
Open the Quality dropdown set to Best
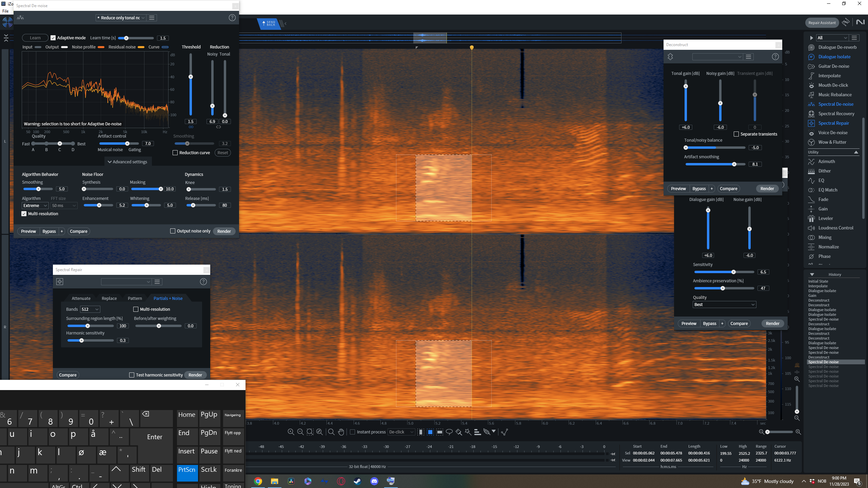click(724, 304)
